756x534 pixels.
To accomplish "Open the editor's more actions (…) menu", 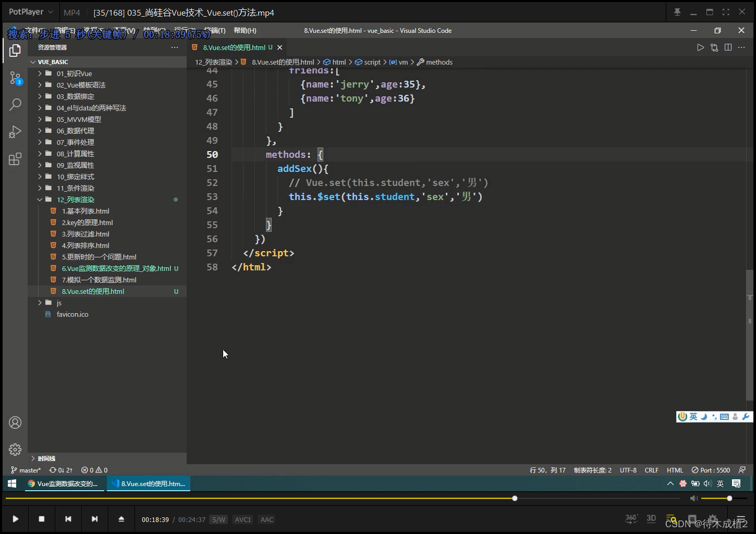I will pyautogui.click(x=741, y=47).
